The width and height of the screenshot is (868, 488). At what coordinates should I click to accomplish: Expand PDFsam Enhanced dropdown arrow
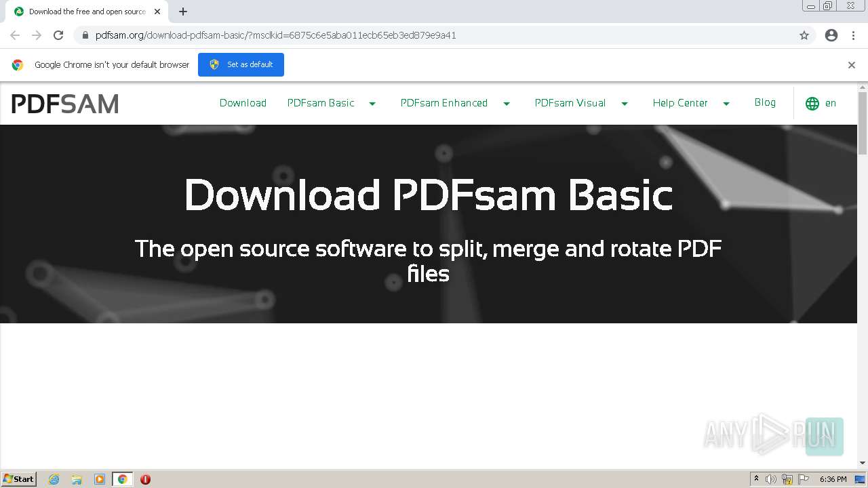(x=507, y=104)
